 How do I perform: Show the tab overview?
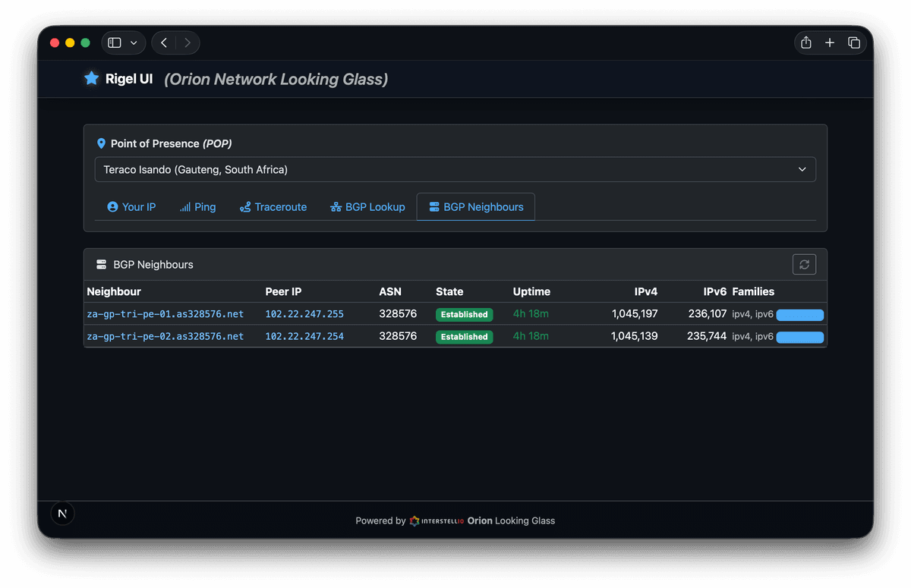tap(854, 42)
